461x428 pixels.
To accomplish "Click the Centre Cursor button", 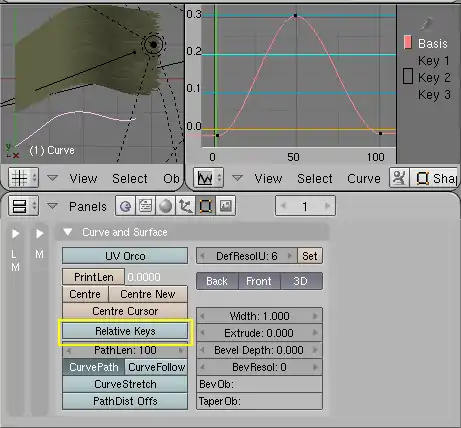I will point(125,311).
